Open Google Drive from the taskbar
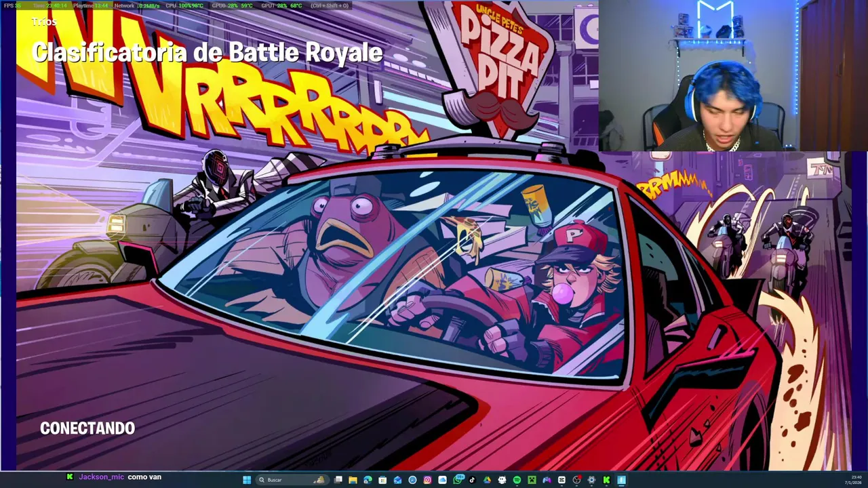This screenshot has width=868, height=488. coord(487,480)
